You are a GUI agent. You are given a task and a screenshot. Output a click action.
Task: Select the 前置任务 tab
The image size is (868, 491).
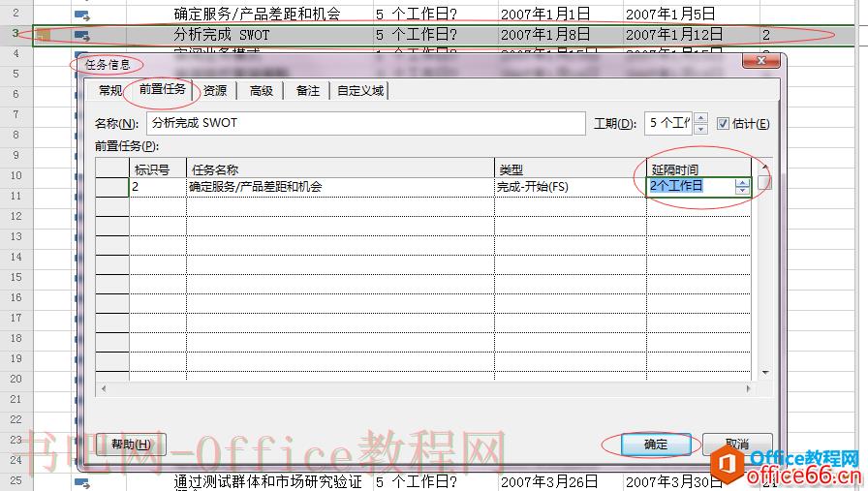162,89
